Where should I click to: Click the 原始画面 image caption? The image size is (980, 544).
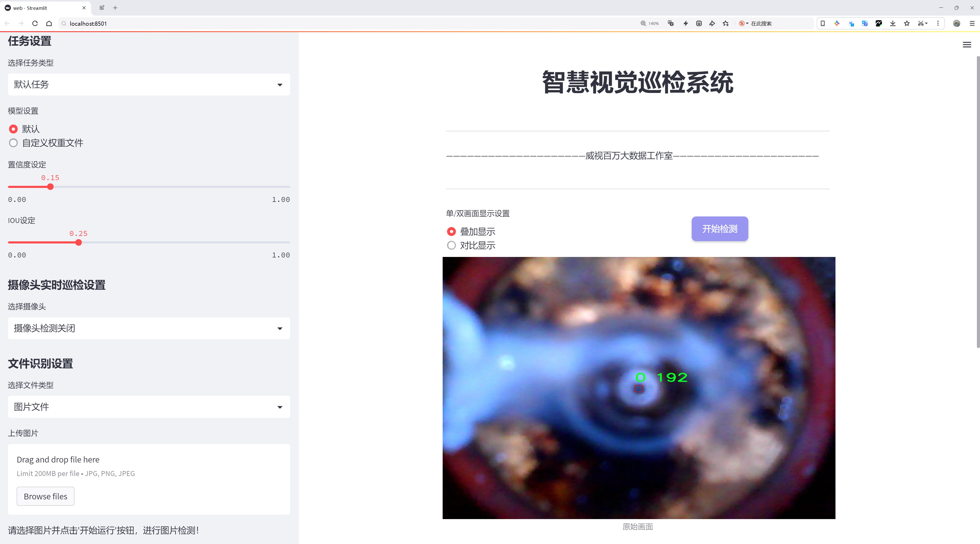[638, 527]
